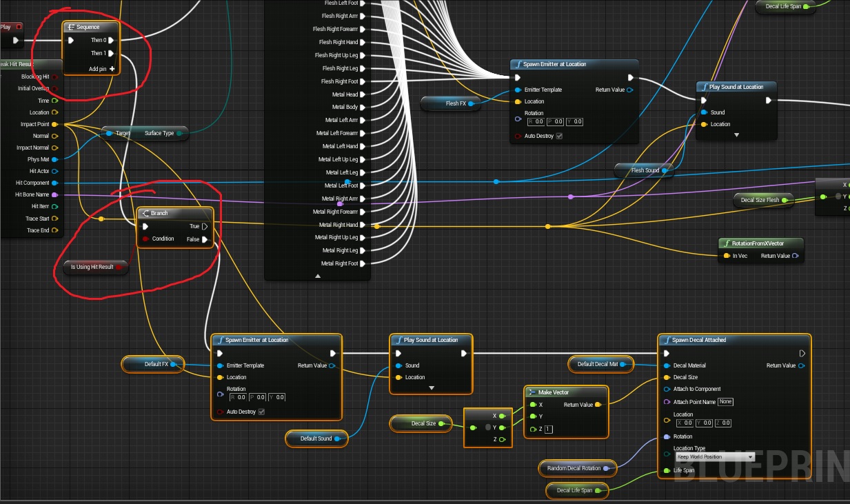The width and height of the screenshot is (850, 504).
Task: Click the Impact Point output pin
Action: click(54, 124)
